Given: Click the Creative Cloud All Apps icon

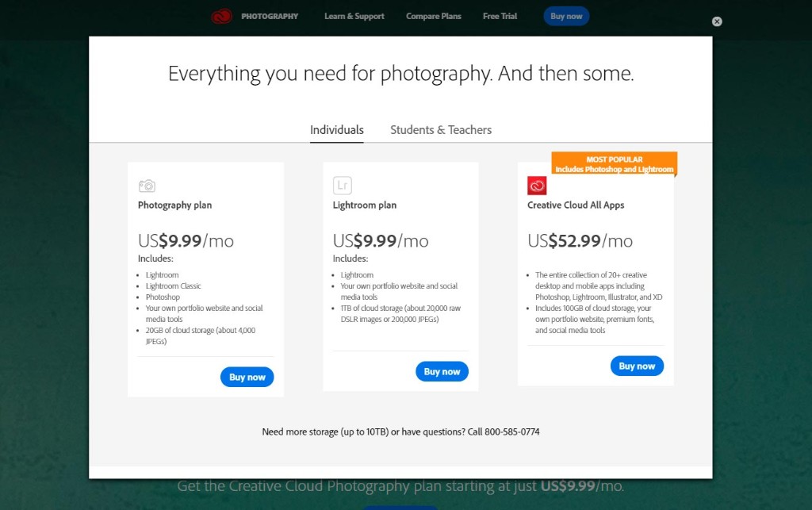Looking at the screenshot, I should [537, 186].
